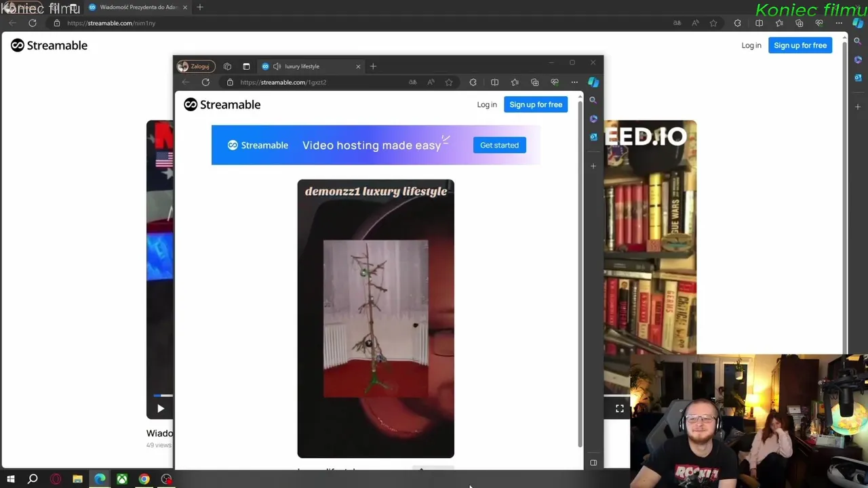Click the Video hosting made easy banner
868x488 pixels.
[376, 145]
